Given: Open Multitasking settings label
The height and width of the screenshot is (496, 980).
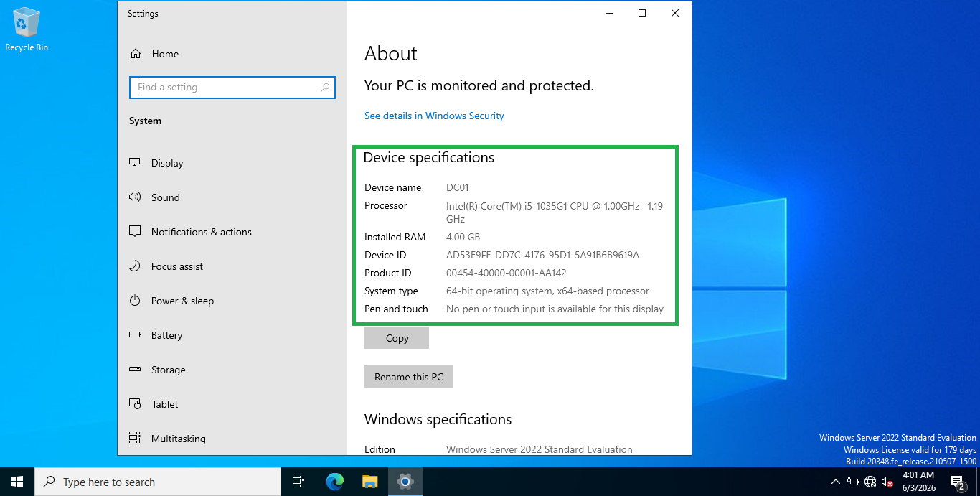Looking at the screenshot, I should point(179,439).
